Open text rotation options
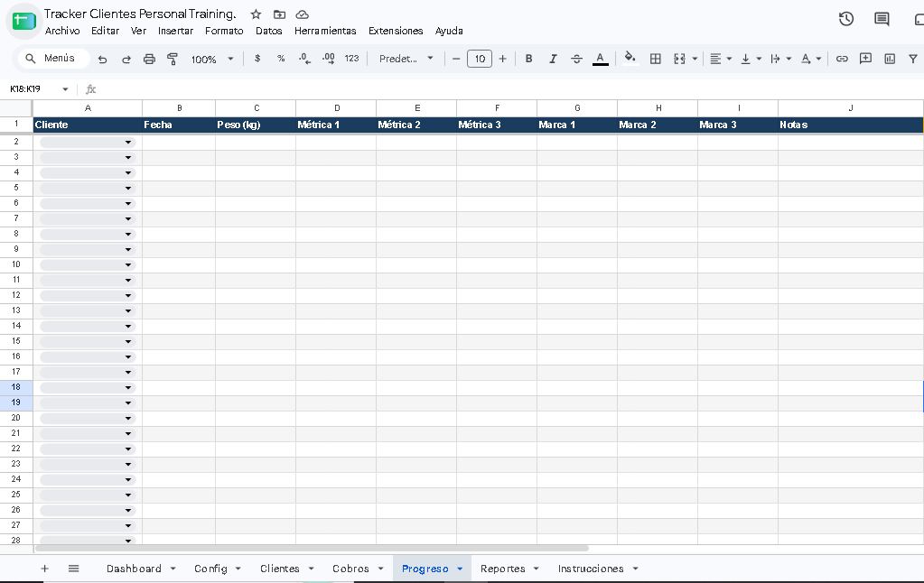Viewport: 924px width, 583px height. [810, 59]
